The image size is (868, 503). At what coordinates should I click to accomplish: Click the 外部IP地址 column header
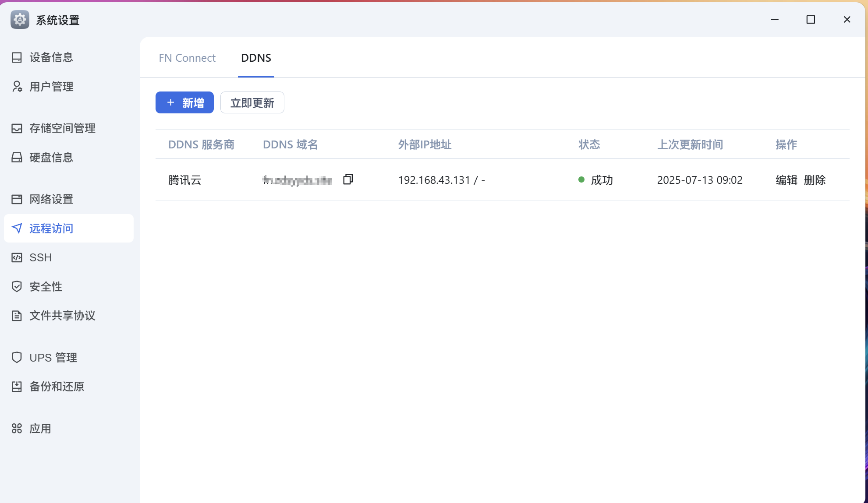tap(425, 144)
